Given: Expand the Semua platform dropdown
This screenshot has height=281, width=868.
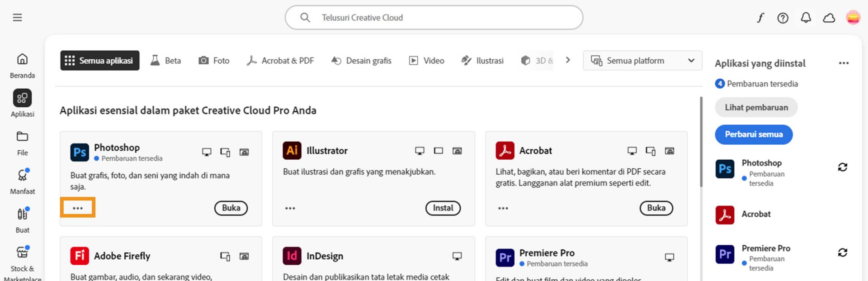Looking at the screenshot, I should [x=642, y=61].
